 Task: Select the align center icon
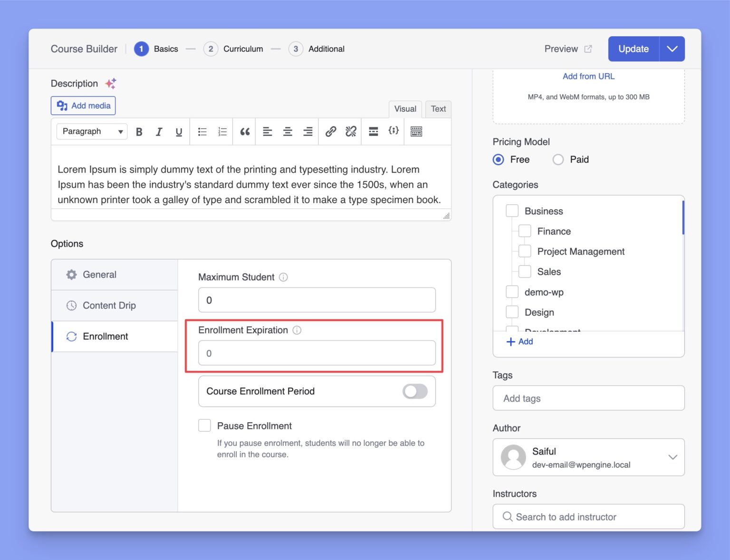pos(288,131)
